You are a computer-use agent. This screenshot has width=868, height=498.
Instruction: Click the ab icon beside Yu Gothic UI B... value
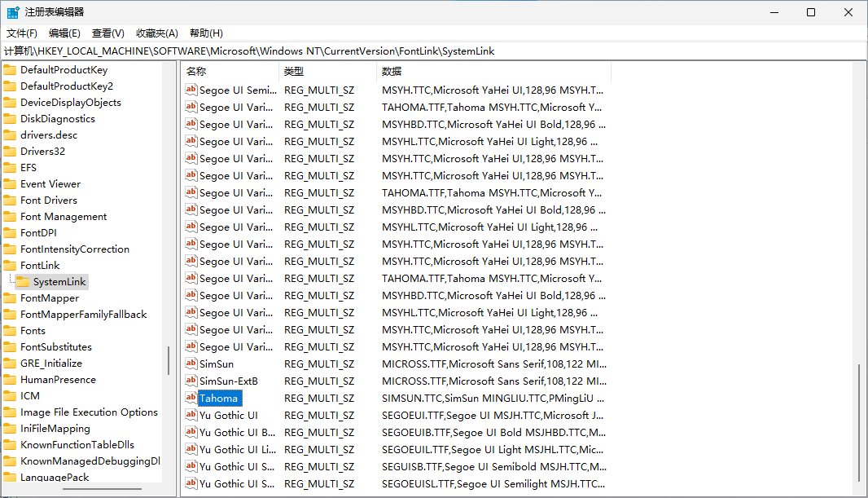(x=191, y=432)
